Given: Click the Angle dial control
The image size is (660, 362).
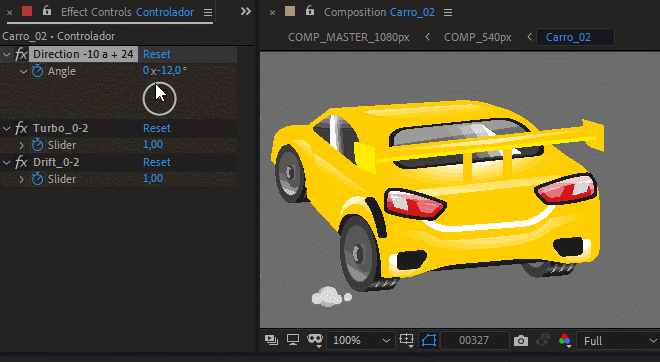Looking at the screenshot, I should point(160,99).
